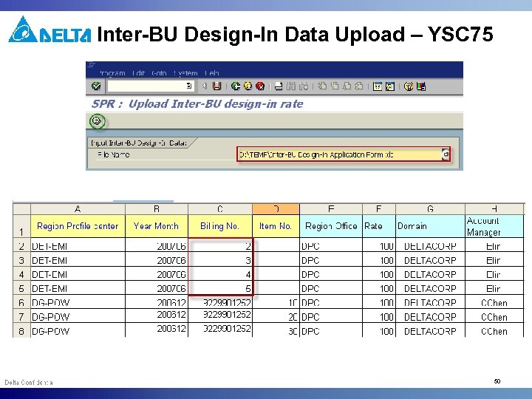Image resolution: width=532 pixels, height=399 pixels.
Task: Click the 'Region Office' header cell
Action: click(x=331, y=226)
